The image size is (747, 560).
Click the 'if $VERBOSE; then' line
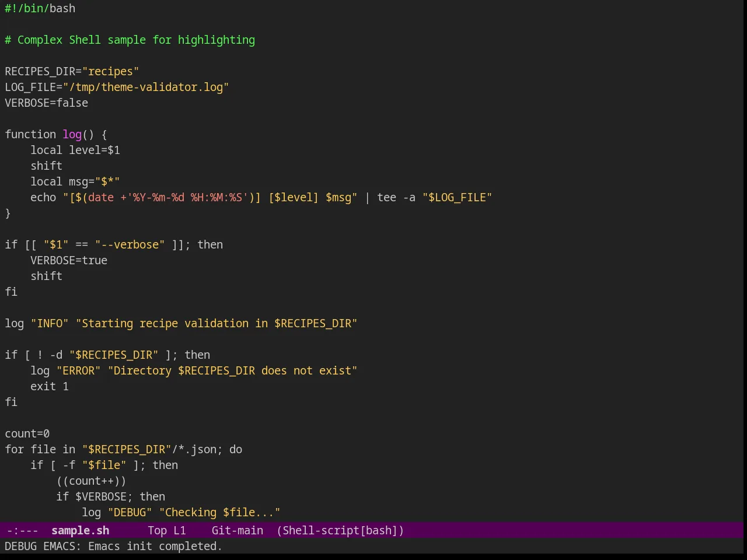[x=110, y=496]
